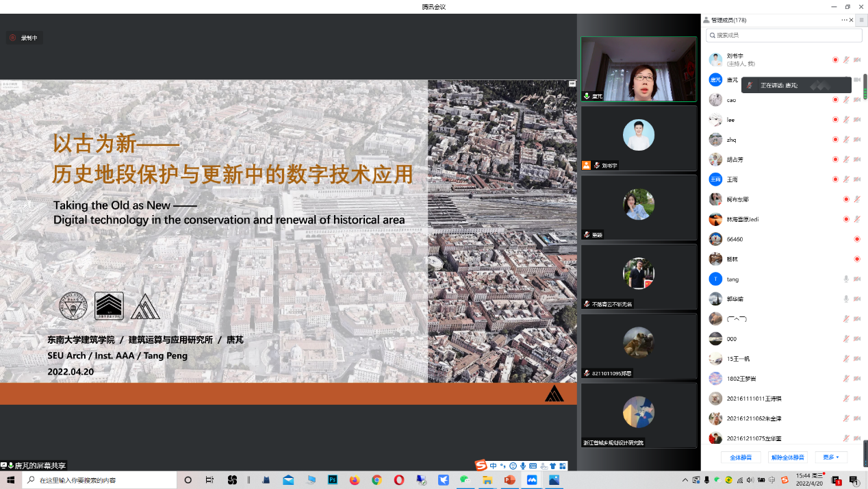Screen dimensions: 868x489
Task: Open Firefox from the taskbar
Action: (355, 480)
